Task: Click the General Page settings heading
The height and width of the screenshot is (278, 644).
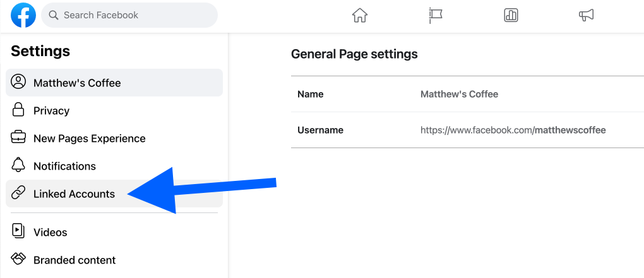Action: (354, 54)
